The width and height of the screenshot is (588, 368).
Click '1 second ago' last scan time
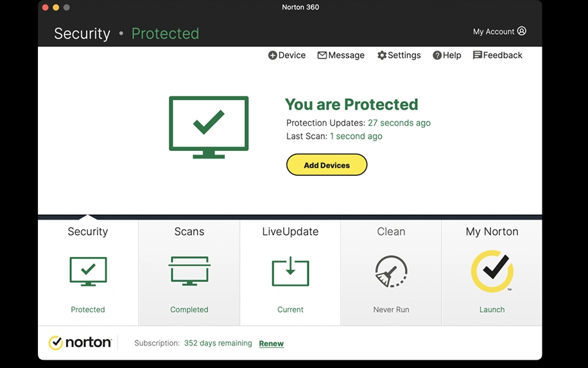(x=356, y=136)
